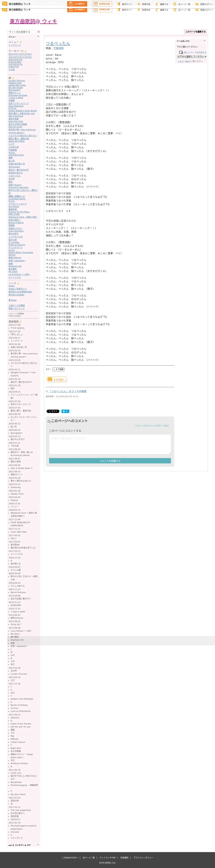The image size is (215, 868).
Task: Open このページのコメントをすべて見る link
Action: point(152,426)
